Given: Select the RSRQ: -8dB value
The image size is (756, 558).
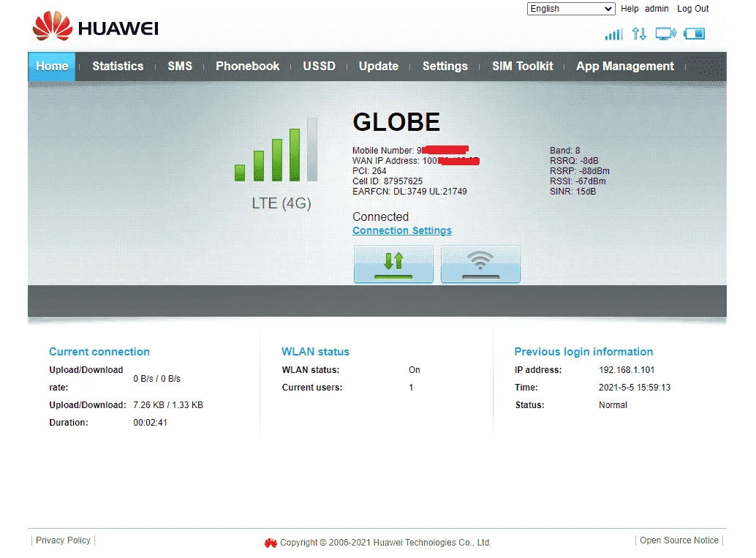Looking at the screenshot, I should tap(574, 161).
